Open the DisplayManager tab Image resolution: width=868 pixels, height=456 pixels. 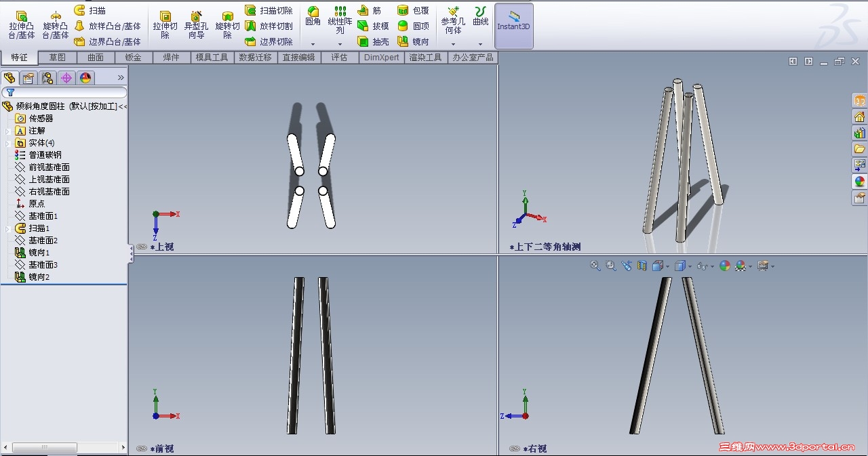click(x=85, y=78)
